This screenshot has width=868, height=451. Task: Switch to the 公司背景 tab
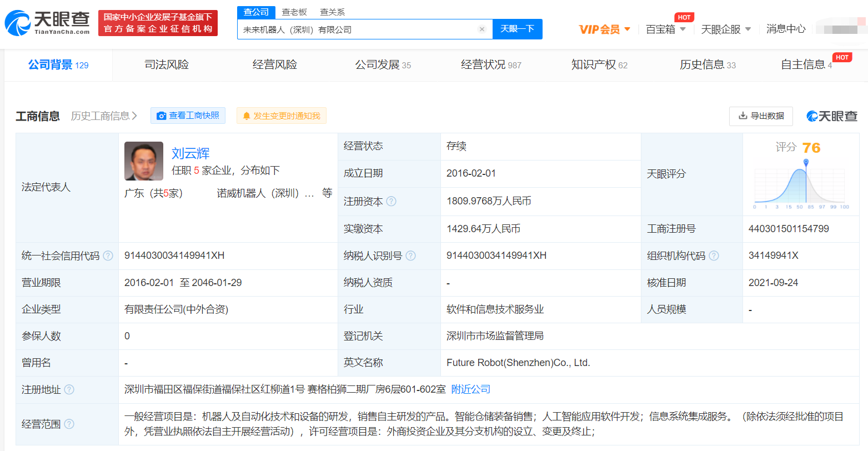pos(58,65)
